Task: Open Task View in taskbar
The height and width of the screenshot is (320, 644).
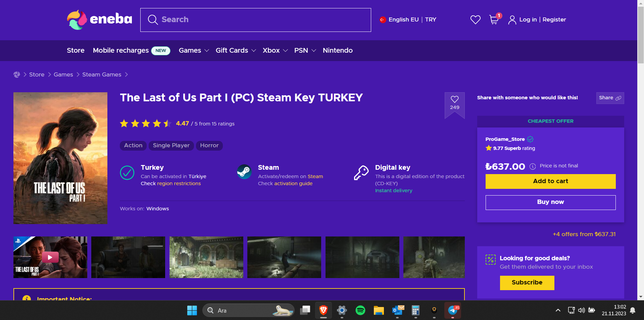Action: click(x=305, y=310)
